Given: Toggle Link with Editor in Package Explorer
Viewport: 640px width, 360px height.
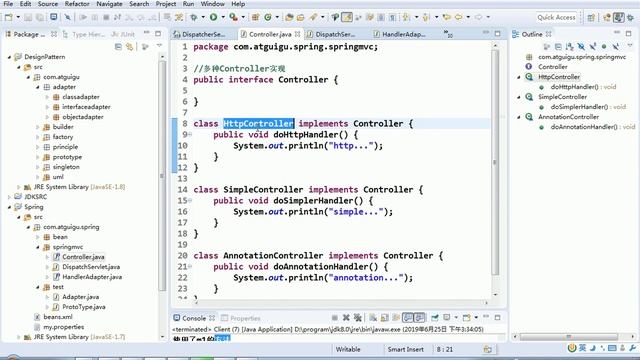Looking at the screenshot, I should (x=130, y=47).
